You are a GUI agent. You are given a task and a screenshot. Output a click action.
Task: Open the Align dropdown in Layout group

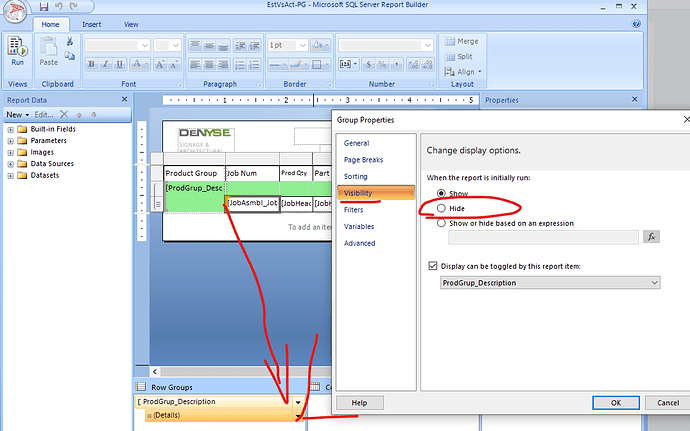[x=463, y=71]
